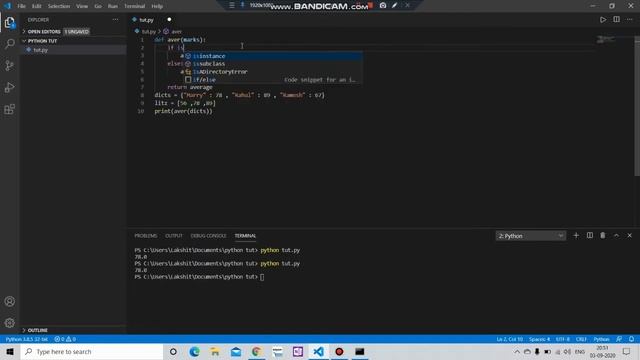Screen dimensions: 640x360
Task: Open the Accounts menu icon
Action: coord(9,301)
